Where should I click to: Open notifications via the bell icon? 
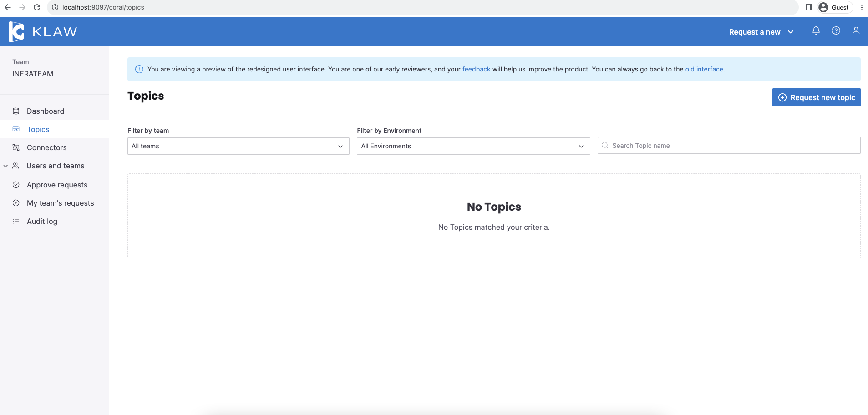[816, 30]
